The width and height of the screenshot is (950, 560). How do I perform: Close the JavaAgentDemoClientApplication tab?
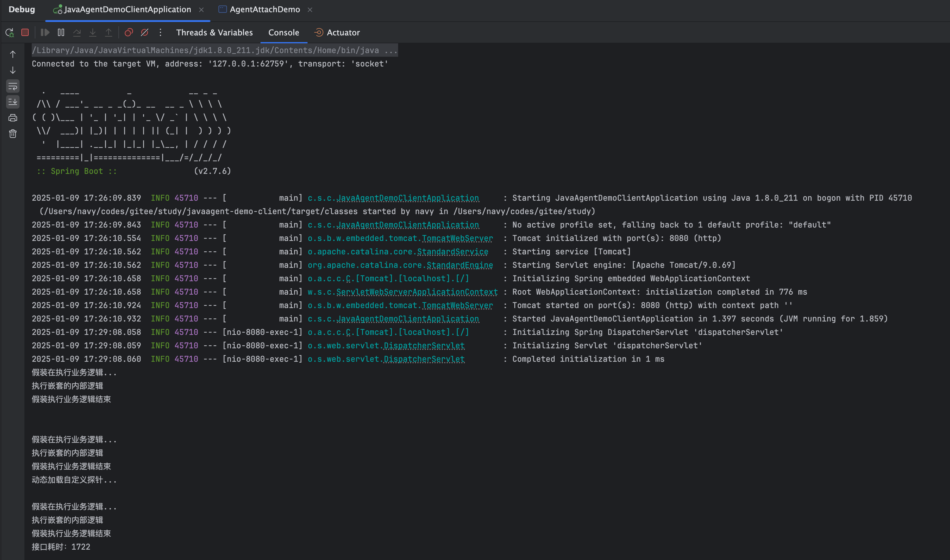[x=201, y=10]
